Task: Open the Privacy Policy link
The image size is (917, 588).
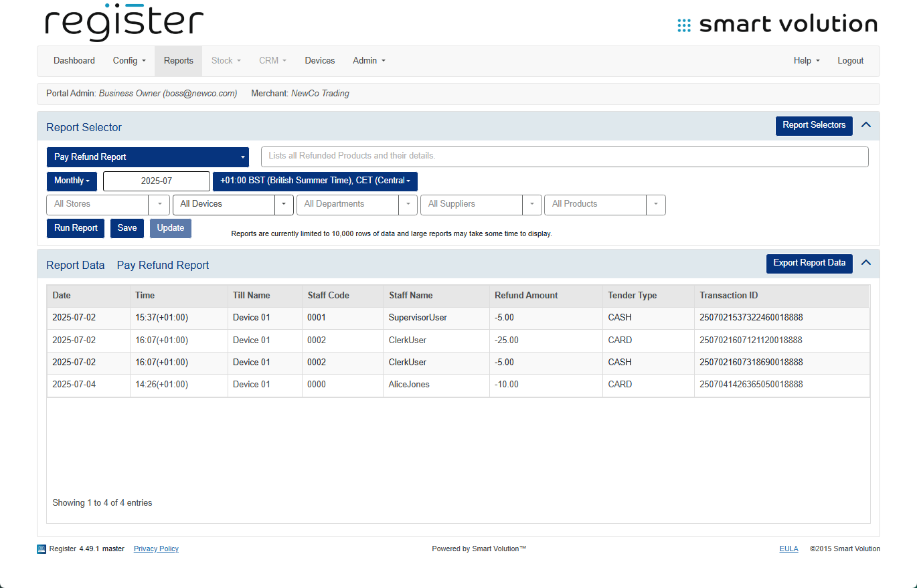Action: pyautogui.click(x=156, y=549)
